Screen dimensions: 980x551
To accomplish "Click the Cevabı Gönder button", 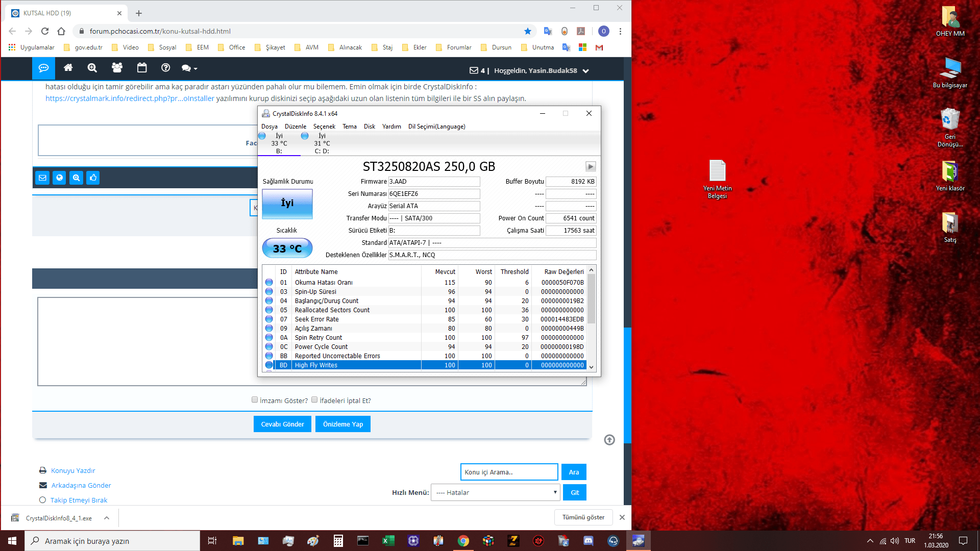I will 282,424.
